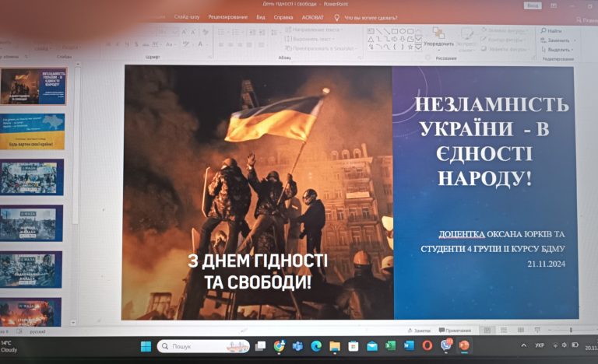This screenshot has width=598, height=364.
Task: Open Word from the taskbar
Action: (409, 346)
